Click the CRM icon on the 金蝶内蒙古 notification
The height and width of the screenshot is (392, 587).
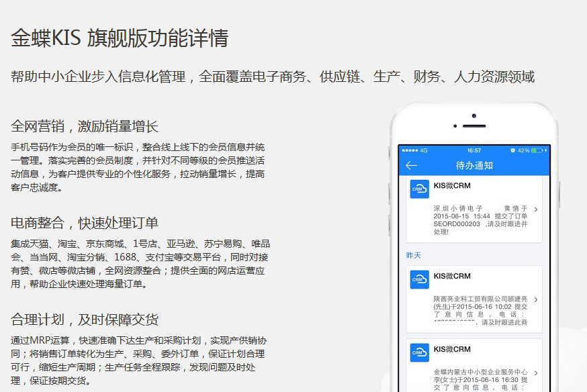[x=419, y=352]
